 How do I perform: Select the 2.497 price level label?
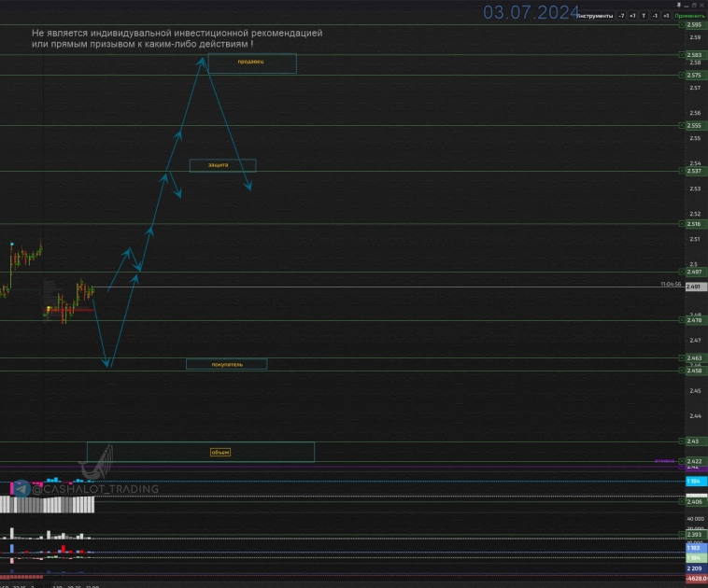tap(694, 273)
